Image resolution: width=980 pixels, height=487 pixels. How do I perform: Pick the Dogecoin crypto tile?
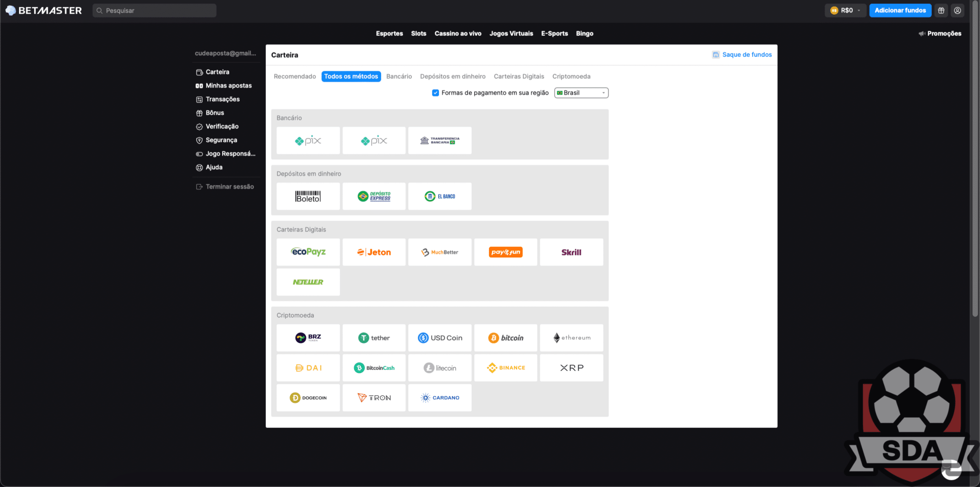(308, 398)
